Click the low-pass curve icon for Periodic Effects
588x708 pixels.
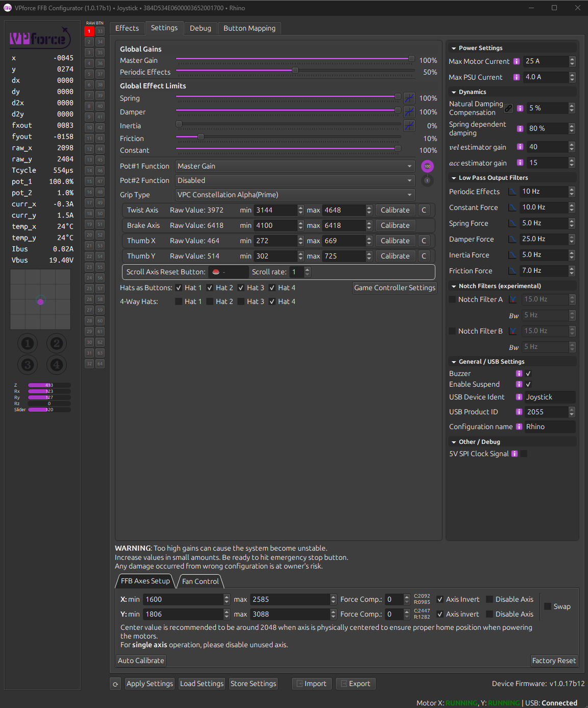512,192
